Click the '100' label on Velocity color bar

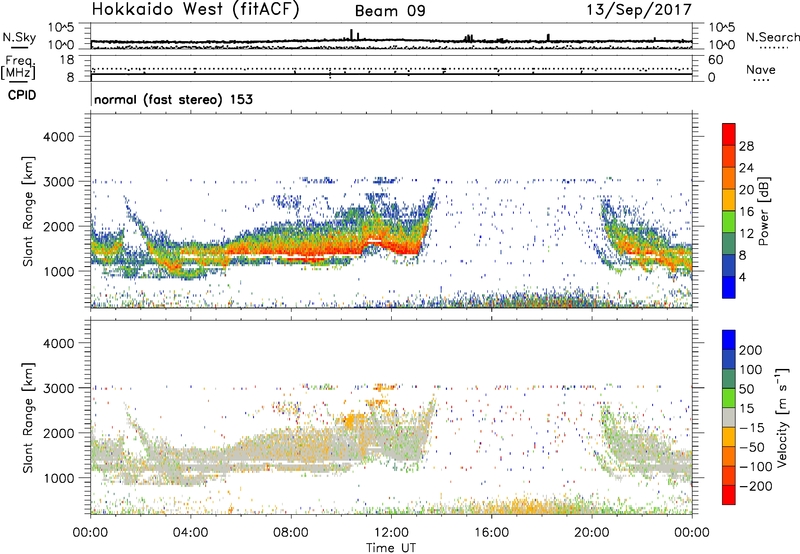click(x=751, y=369)
